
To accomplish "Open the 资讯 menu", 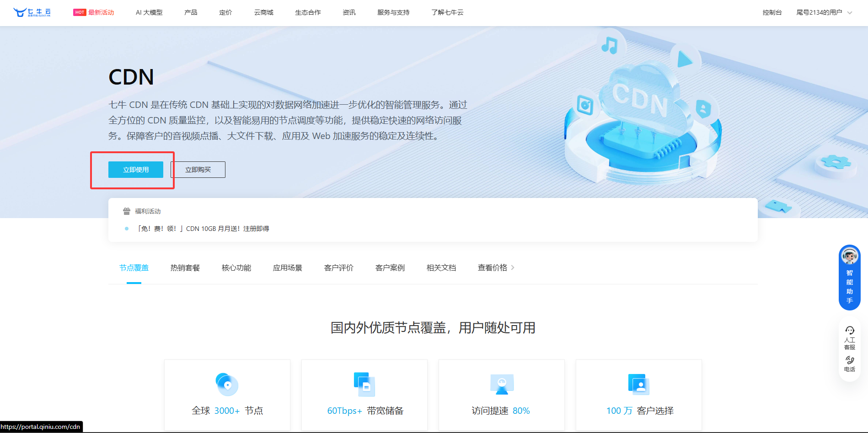I will click(349, 12).
